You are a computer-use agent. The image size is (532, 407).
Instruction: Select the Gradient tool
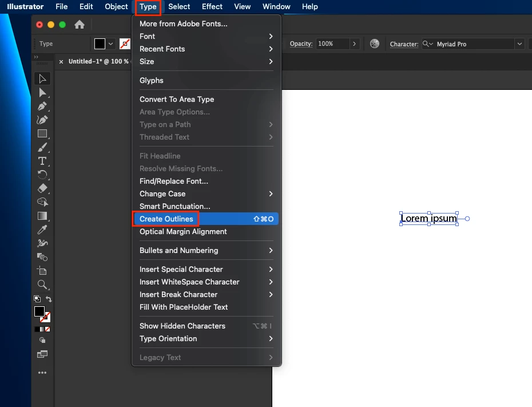pos(42,216)
